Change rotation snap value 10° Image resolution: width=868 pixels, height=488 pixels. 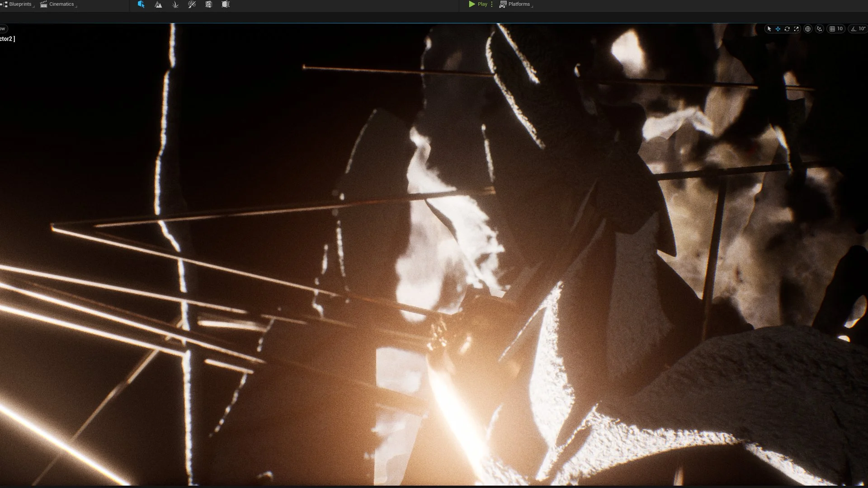pyautogui.click(x=862, y=28)
